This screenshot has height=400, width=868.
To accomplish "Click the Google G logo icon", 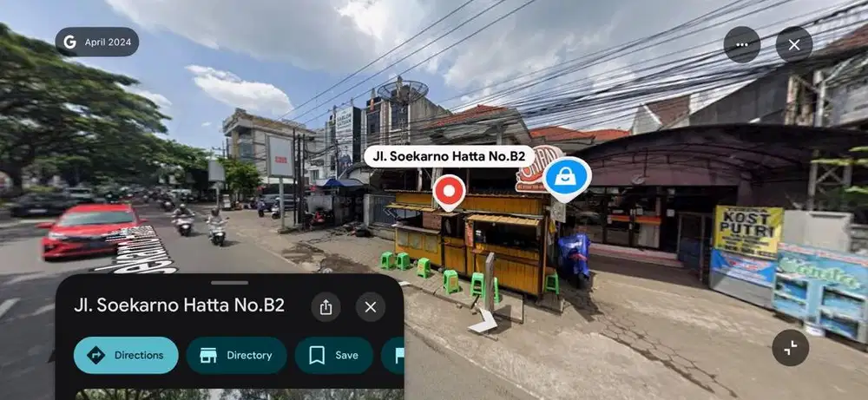I will point(69,42).
